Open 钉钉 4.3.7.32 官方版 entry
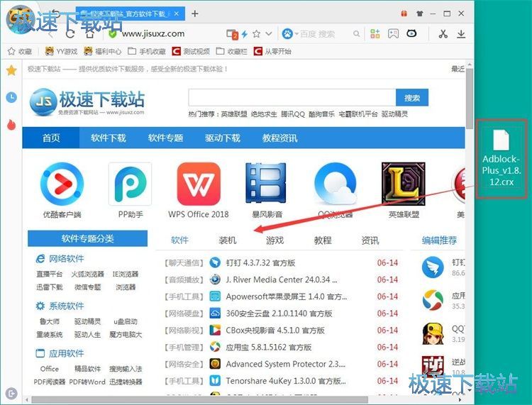 (x=260, y=263)
